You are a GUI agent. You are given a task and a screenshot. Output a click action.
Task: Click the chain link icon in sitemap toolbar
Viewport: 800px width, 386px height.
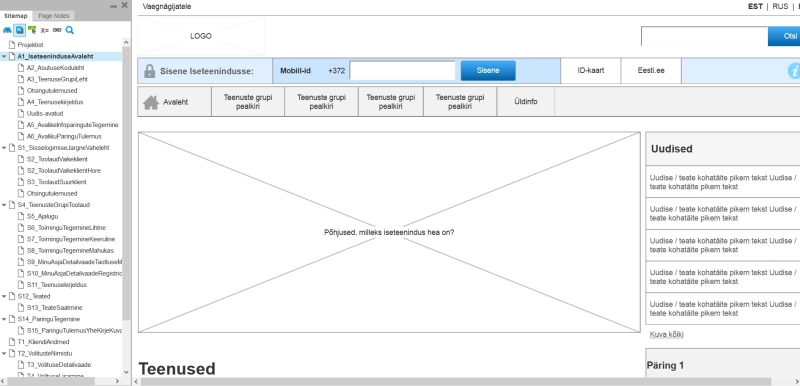pyautogui.click(x=57, y=30)
